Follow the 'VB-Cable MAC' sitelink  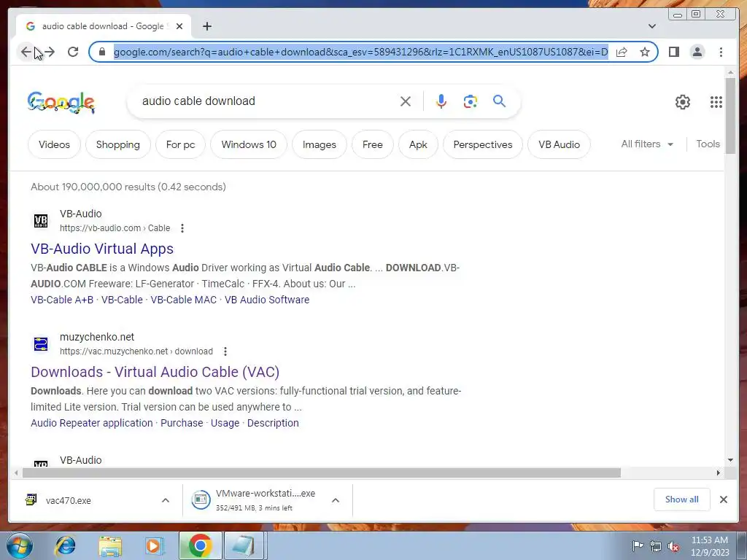(x=183, y=300)
